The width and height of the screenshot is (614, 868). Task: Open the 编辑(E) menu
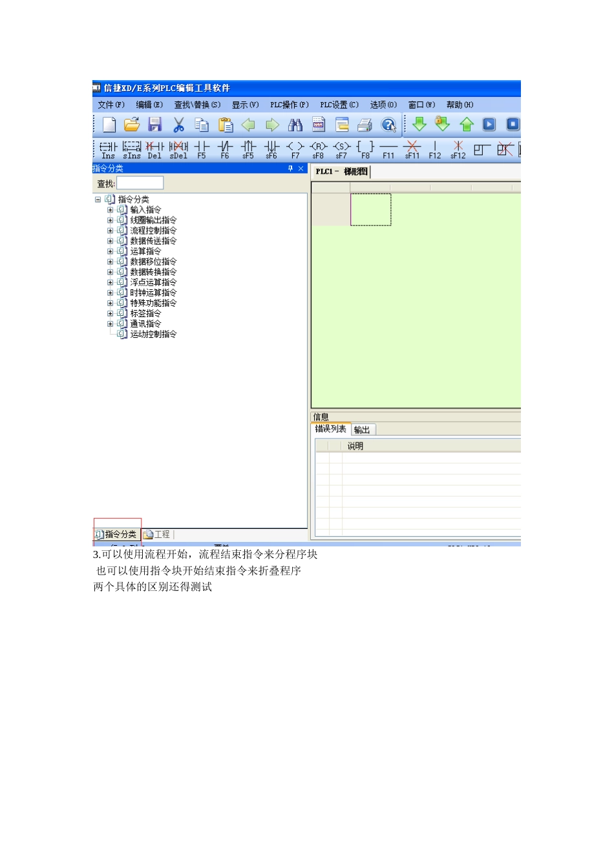pos(149,105)
